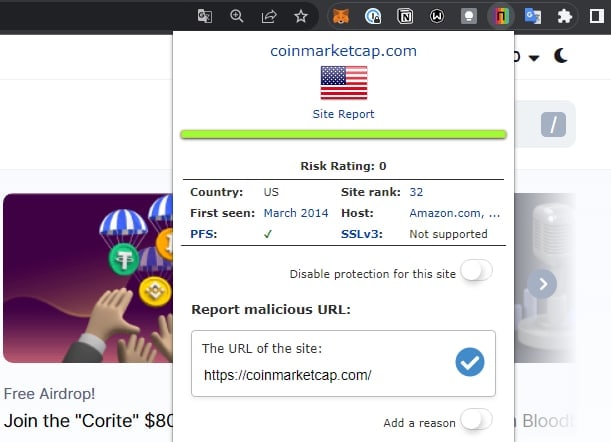
Task: Click the Not supported SSLv3 value
Action: tap(448, 234)
